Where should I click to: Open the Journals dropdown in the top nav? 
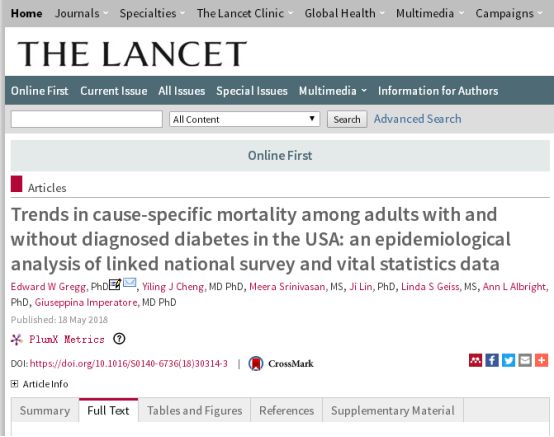pos(81,13)
